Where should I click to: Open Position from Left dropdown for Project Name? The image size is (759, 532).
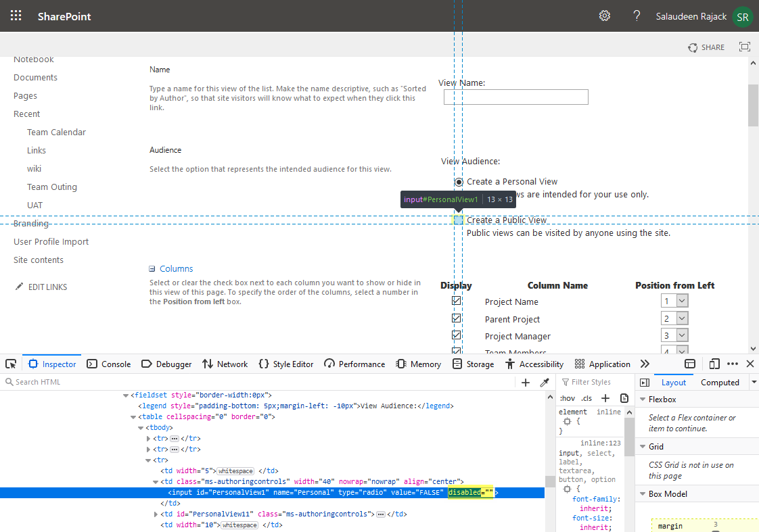[674, 300]
